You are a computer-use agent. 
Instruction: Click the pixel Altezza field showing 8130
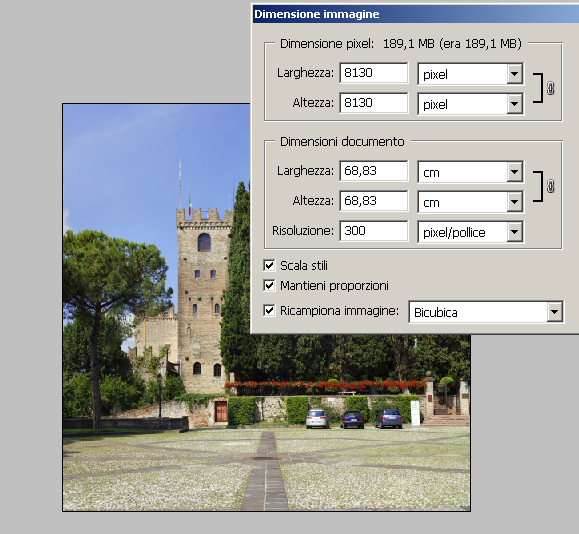tap(374, 102)
